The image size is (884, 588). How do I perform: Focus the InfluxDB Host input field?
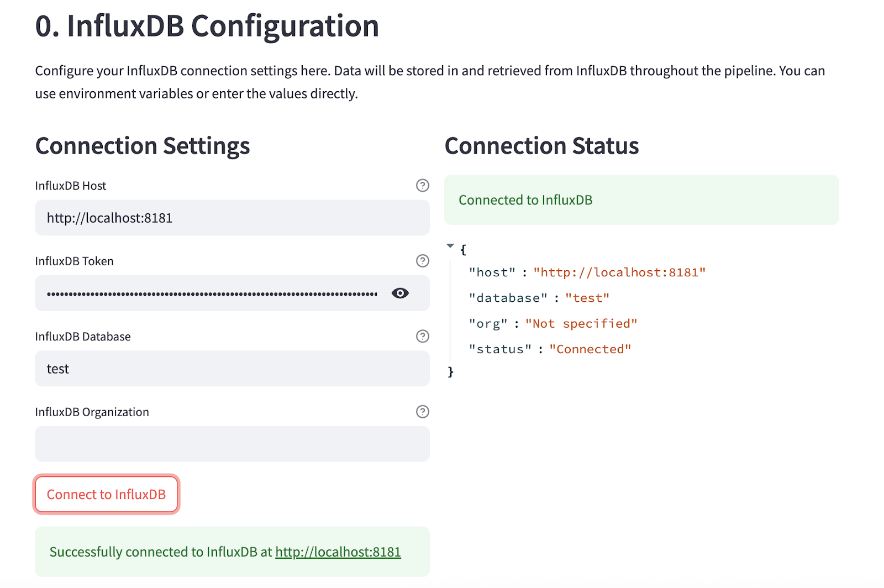click(x=232, y=218)
